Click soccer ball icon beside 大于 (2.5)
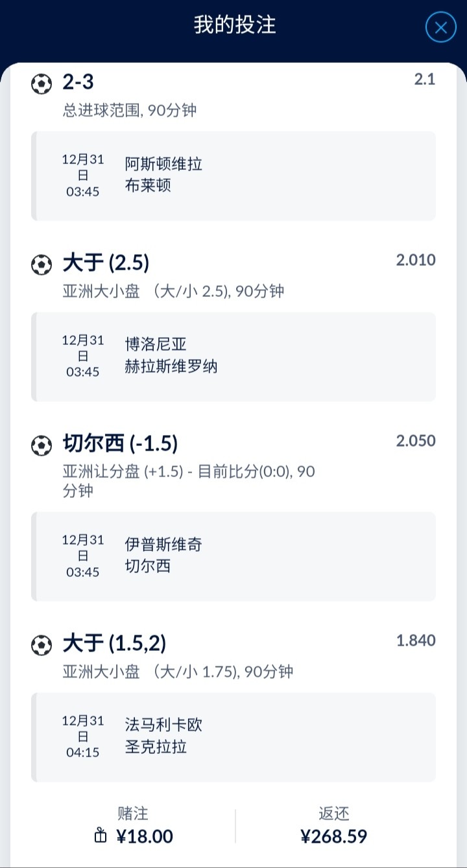This screenshot has height=868, width=467. pyautogui.click(x=42, y=264)
